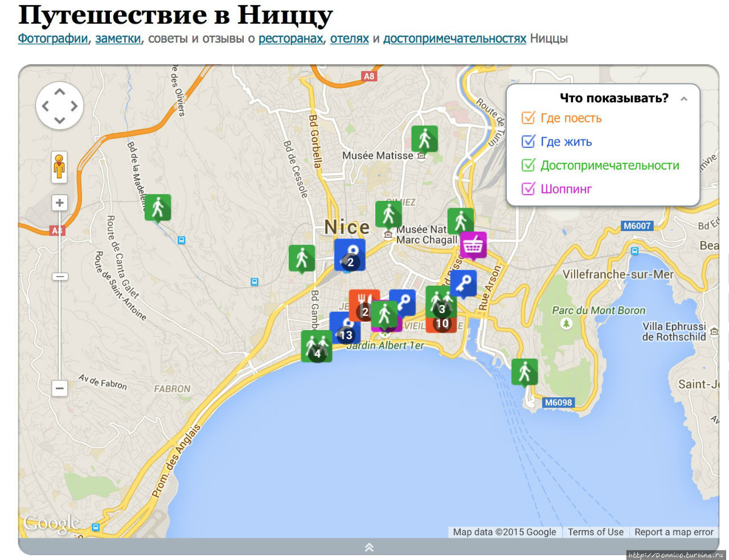Open walking marker west of Nice label
Screen dimensions: 729x560
[302, 259]
